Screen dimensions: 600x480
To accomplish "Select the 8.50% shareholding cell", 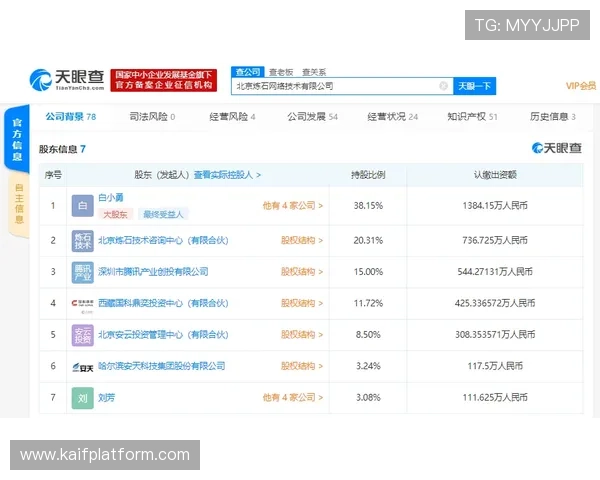I will point(368,335).
